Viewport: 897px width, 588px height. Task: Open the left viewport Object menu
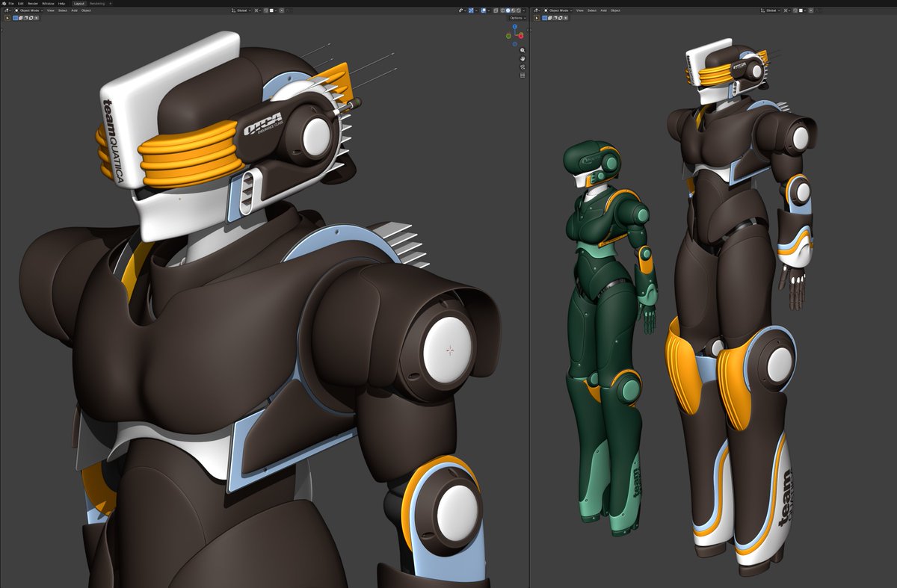coord(86,10)
